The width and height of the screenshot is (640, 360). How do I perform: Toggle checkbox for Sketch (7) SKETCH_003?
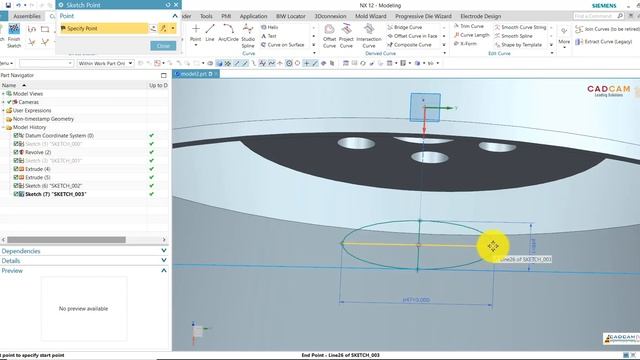(16, 194)
